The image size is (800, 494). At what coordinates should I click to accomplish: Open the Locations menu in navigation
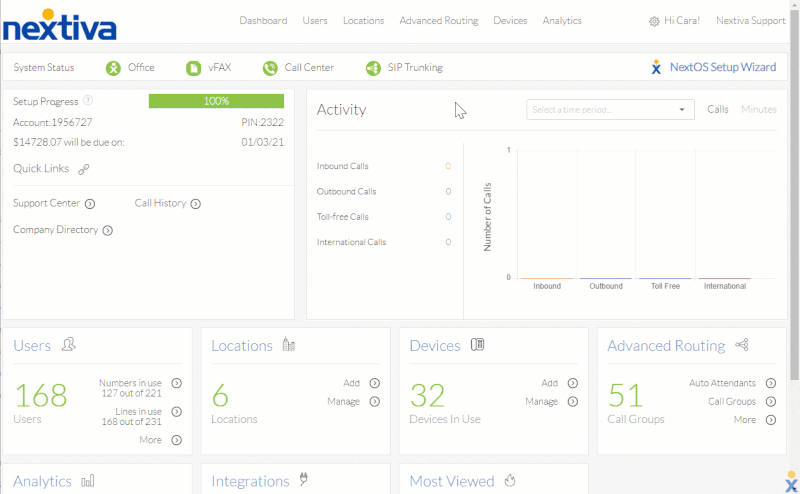tap(363, 21)
